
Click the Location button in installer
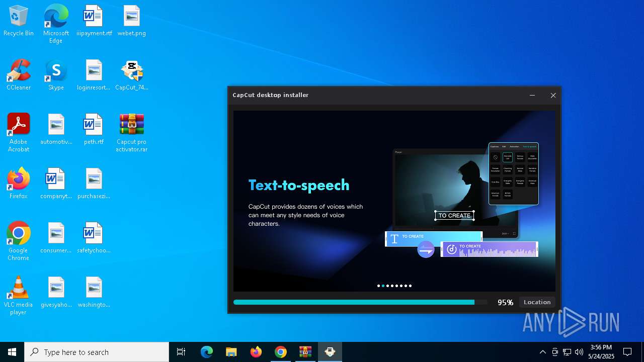[x=537, y=302]
